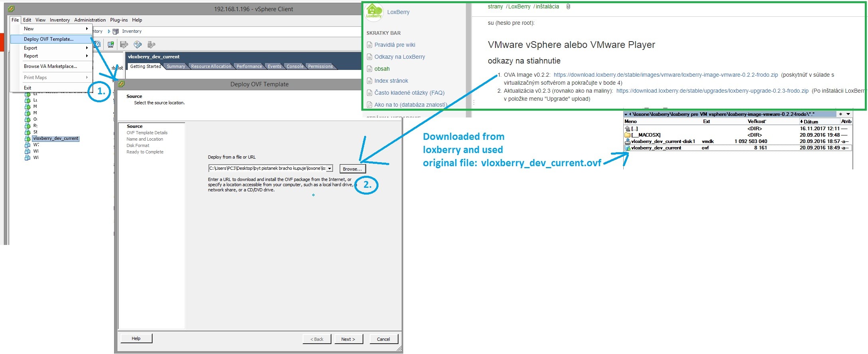The width and height of the screenshot is (868, 354).
Task: Click the Deploy OVF Template dialog title icon
Action: [x=121, y=84]
